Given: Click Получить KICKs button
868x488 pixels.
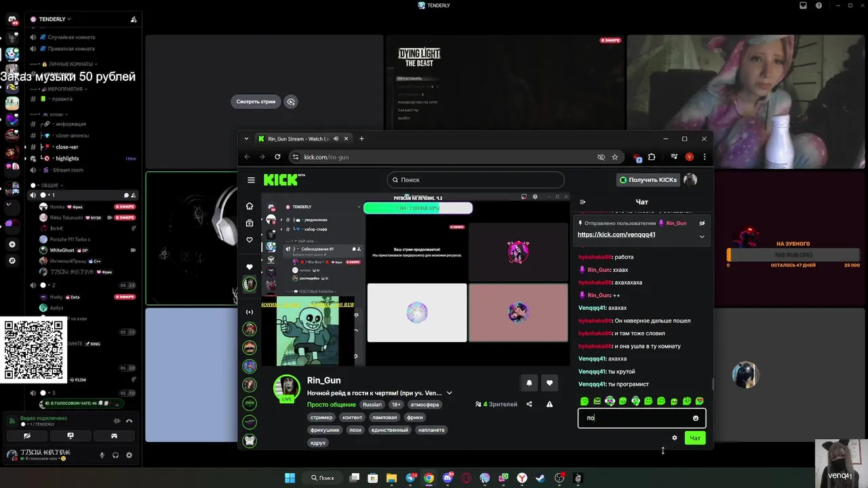Looking at the screenshot, I should [x=648, y=180].
